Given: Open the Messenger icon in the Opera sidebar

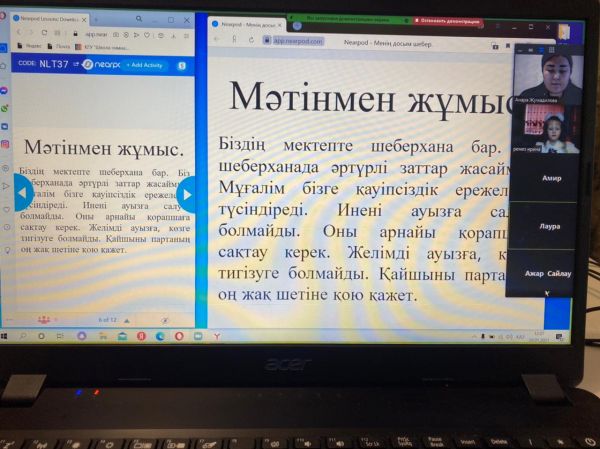Looking at the screenshot, I should 5,90.
